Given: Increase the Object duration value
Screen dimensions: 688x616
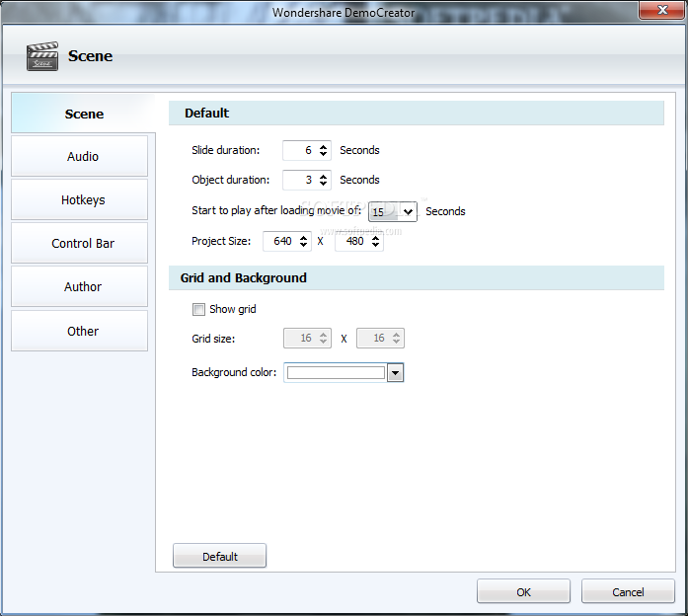Looking at the screenshot, I should pyautogui.click(x=324, y=176).
